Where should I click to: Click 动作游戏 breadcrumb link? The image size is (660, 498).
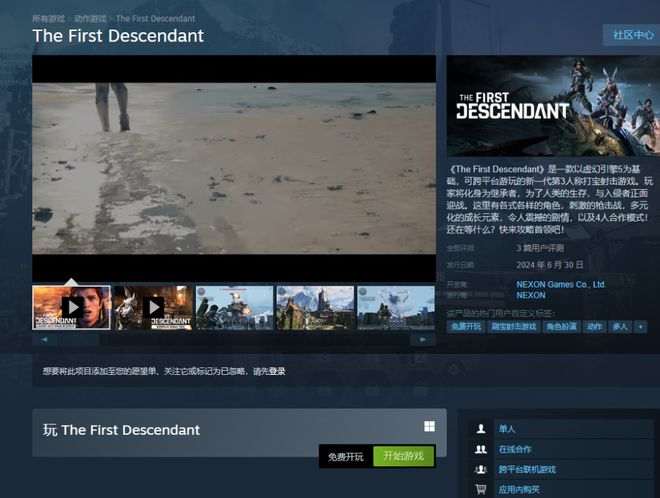point(90,19)
